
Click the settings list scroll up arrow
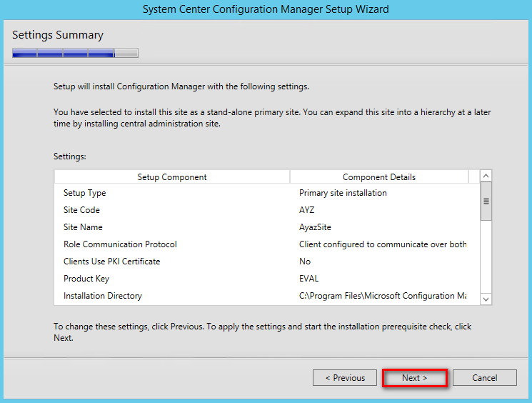coord(486,176)
